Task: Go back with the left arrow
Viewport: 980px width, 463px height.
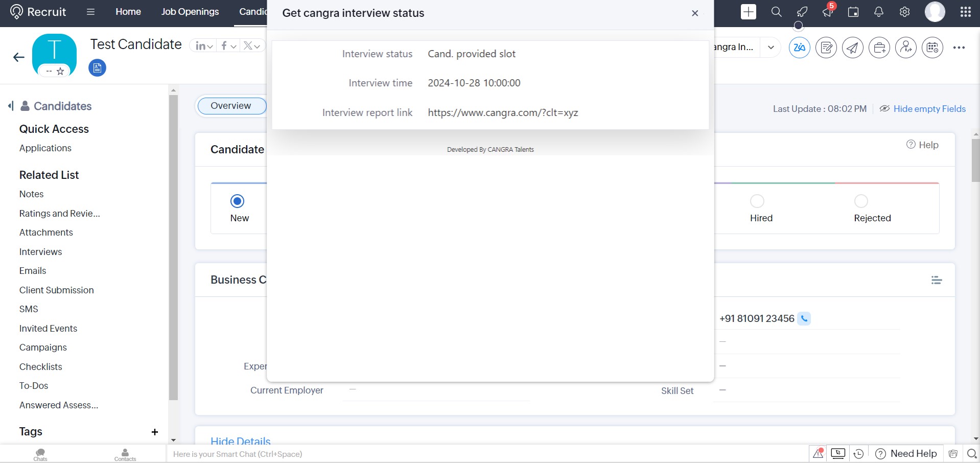Action: coord(19,57)
